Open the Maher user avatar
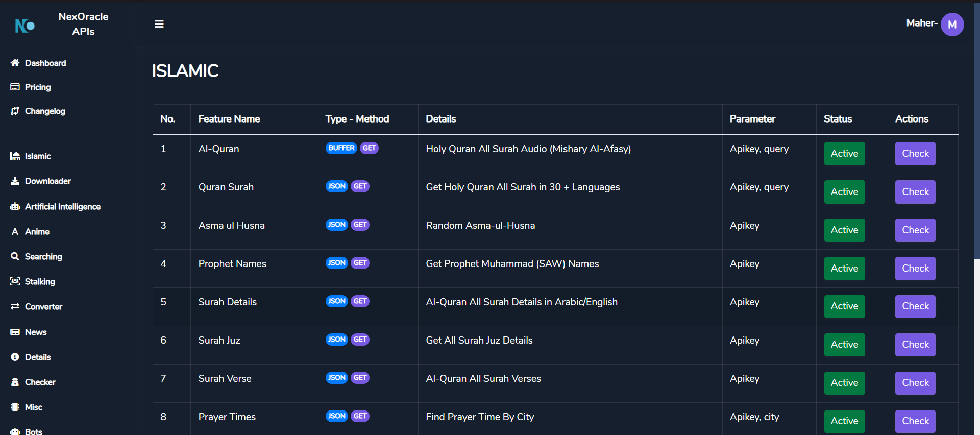 coord(952,25)
